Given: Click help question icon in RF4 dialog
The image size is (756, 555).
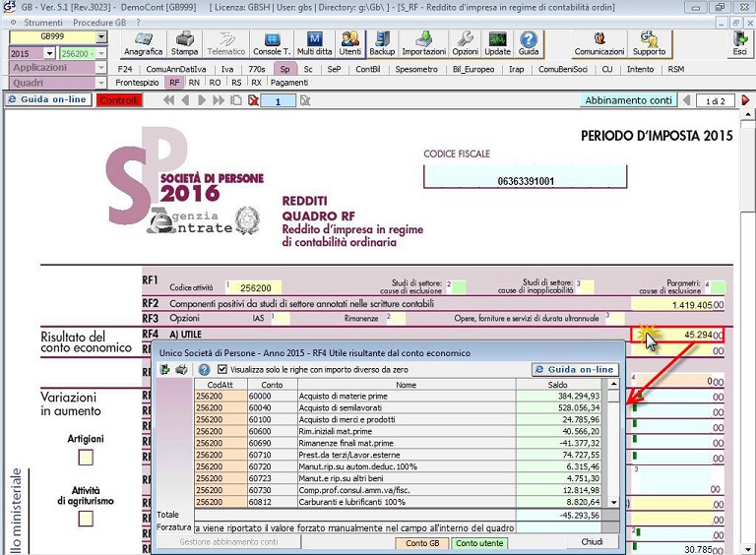Looking at the screenshot, I should (204, 370).
